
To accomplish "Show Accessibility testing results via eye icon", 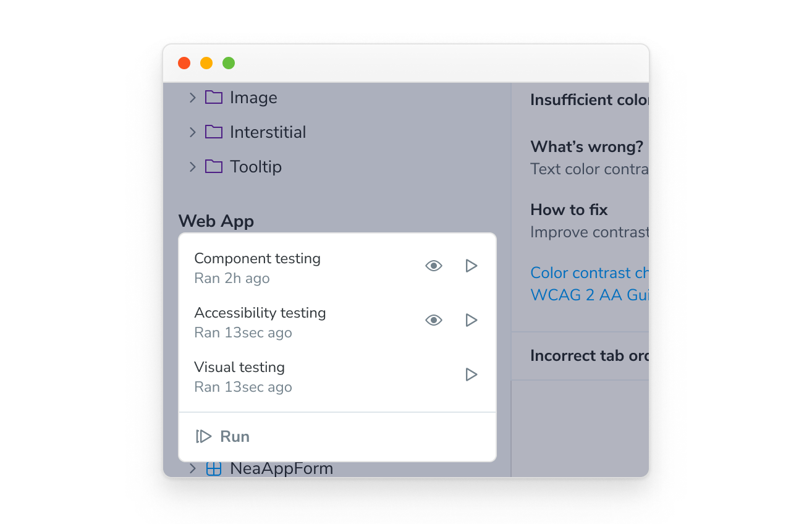I will pyautogui.click(x=433, y=320).
